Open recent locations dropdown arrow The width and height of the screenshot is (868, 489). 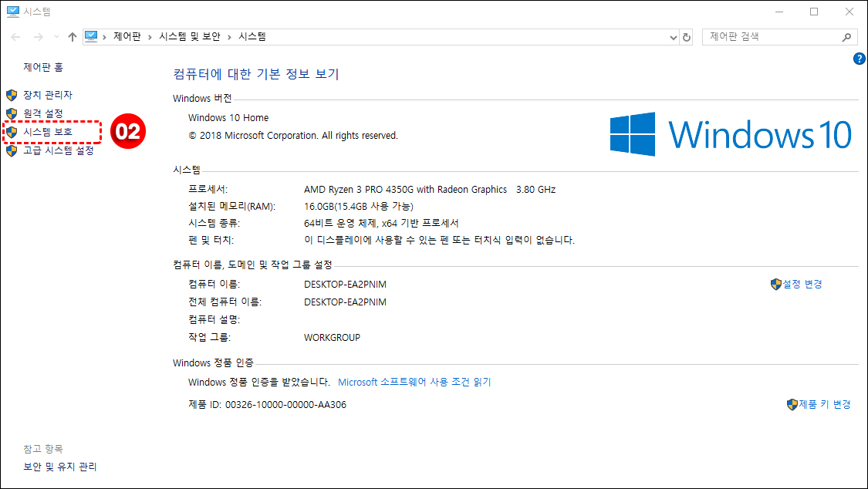click(56, 37)
